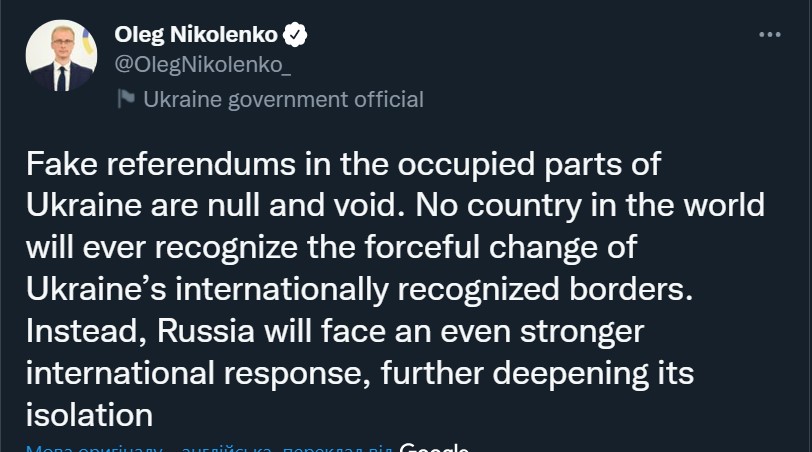The height and width of the screenshot is (452, 812).
Task: Click the blue verified checkmark badge
Action: point(295,35)
